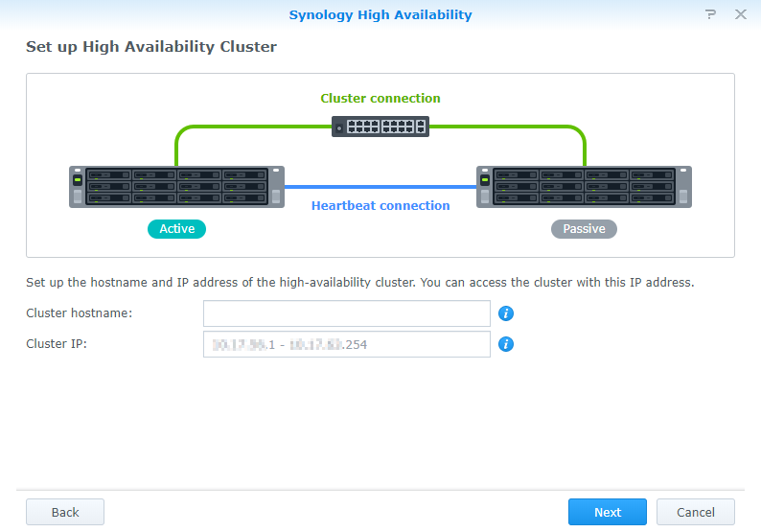Click the Passive server rack image
Image resolution: width=761 pixels, height=532 pixels.
[584, 187]
